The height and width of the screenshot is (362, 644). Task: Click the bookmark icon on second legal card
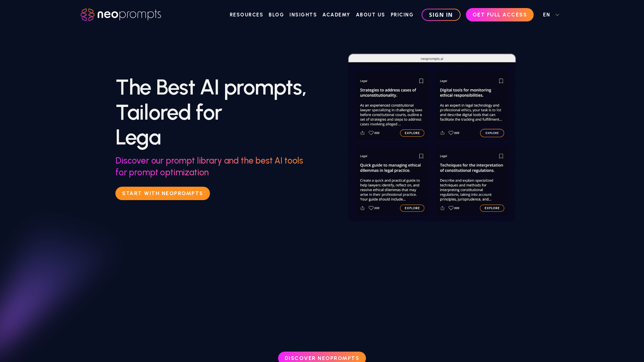pos(501,81)
